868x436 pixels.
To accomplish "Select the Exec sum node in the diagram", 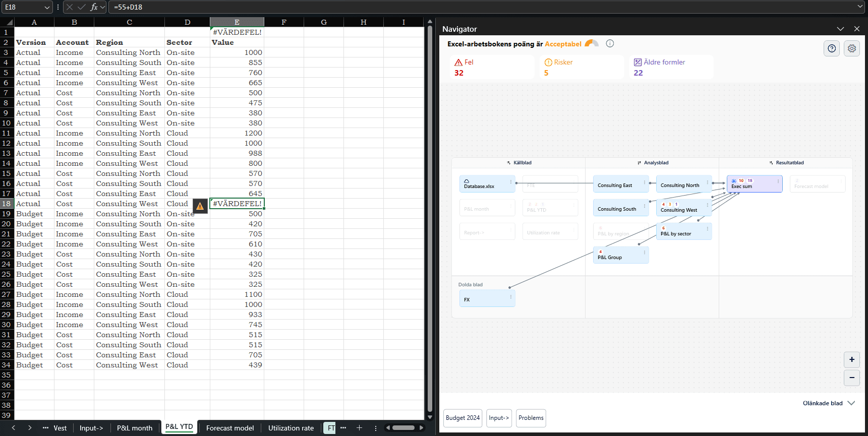I will click(755, 184).
